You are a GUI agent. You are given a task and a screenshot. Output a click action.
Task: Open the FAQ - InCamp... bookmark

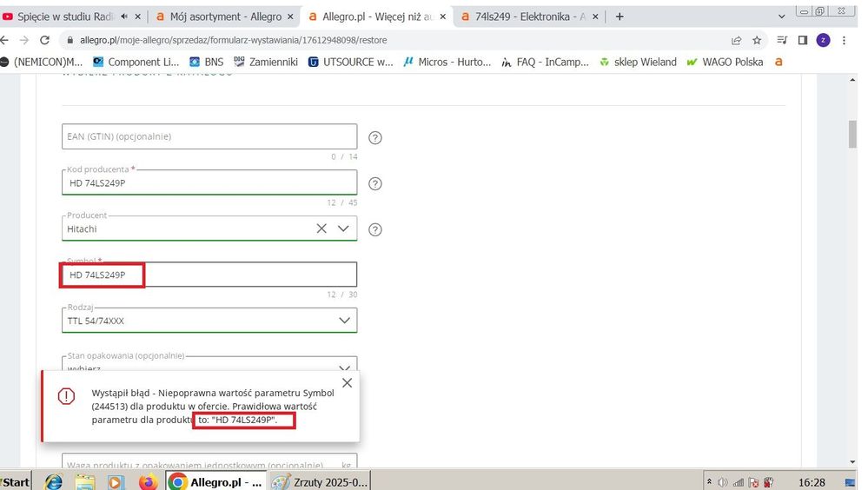click(545, 62)
